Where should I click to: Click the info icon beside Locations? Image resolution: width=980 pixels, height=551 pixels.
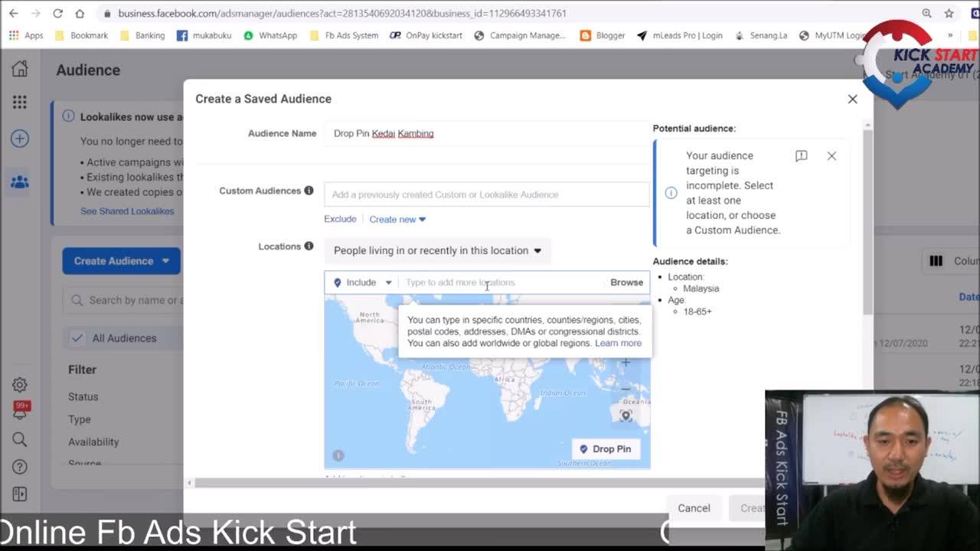coord(309,246)
